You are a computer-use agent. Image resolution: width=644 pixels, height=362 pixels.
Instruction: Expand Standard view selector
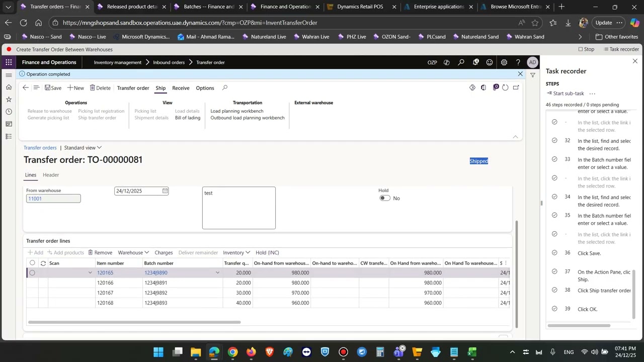coord(83,148)
